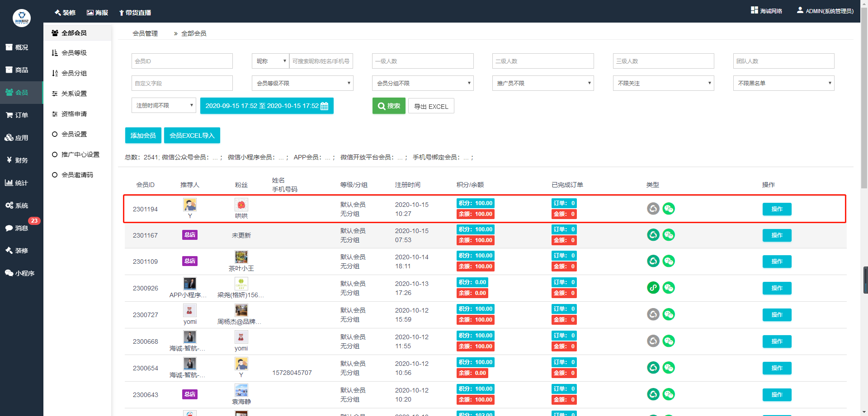Viewport: 868px width, 416px height.
Task: Expand the 会员等级不限 dropdown
Action: coord(302,83)
